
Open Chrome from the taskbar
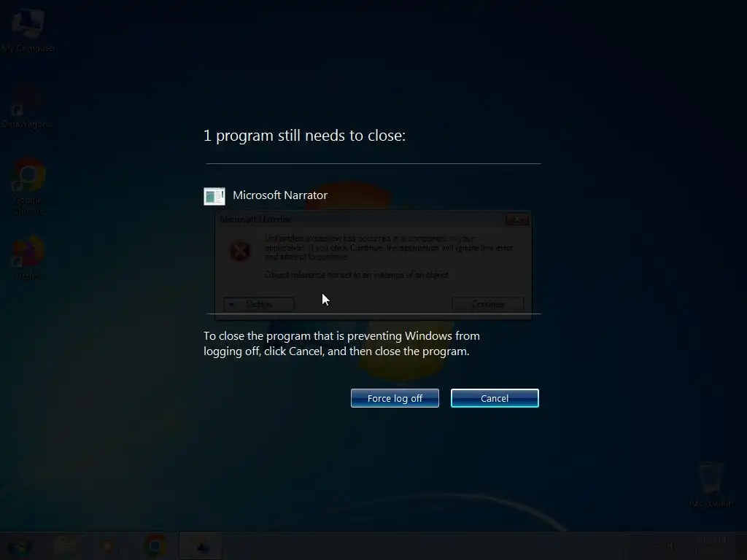(155, 545)
